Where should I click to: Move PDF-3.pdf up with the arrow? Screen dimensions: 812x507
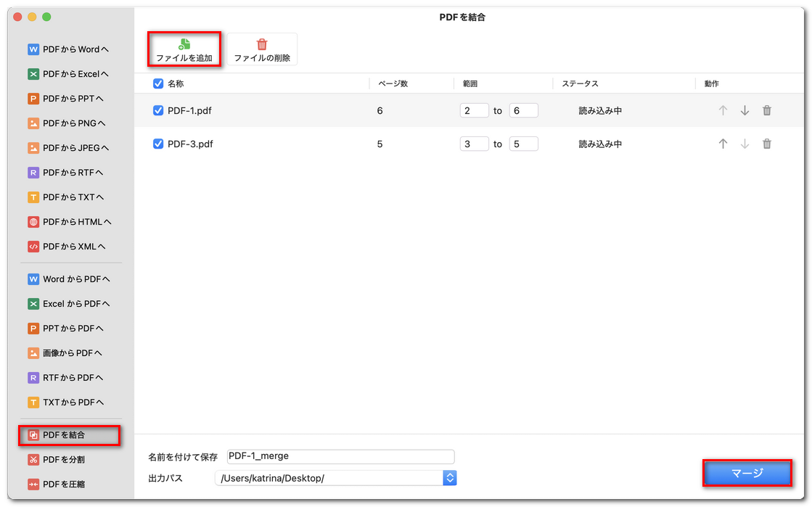(723, 144)
